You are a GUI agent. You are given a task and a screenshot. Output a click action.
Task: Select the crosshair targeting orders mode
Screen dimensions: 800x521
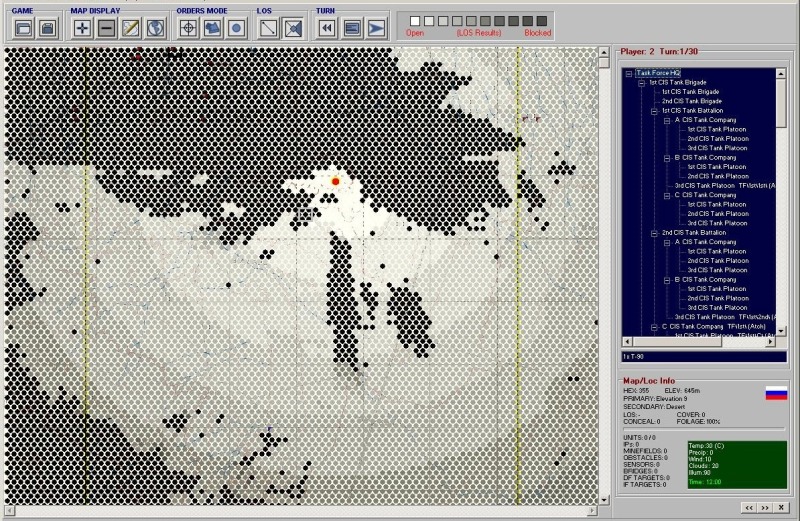[188, 28]
